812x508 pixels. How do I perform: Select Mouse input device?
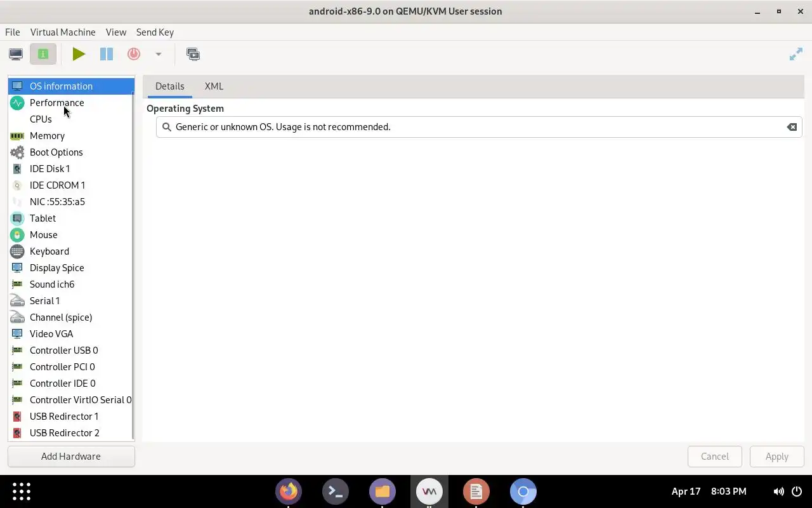71,234
